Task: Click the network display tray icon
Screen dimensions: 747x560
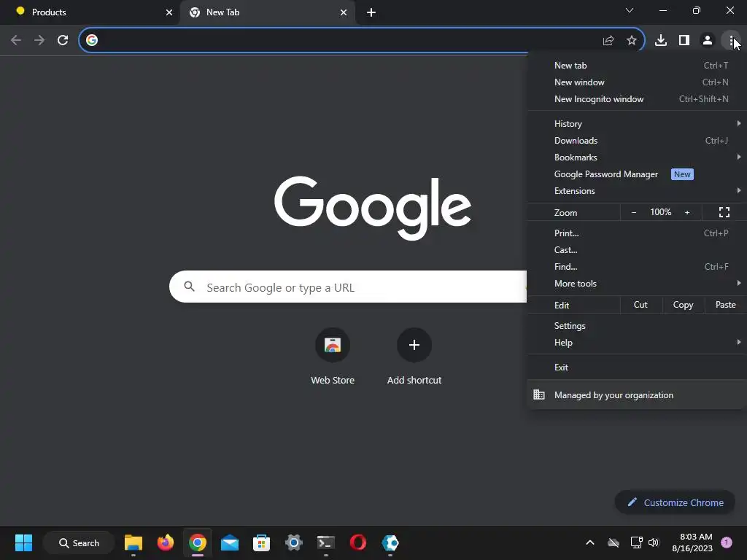Action: (x=636, y=542)
